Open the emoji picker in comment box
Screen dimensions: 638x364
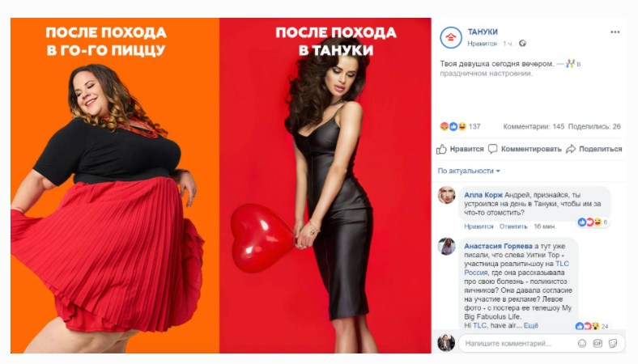pos(582,344)
